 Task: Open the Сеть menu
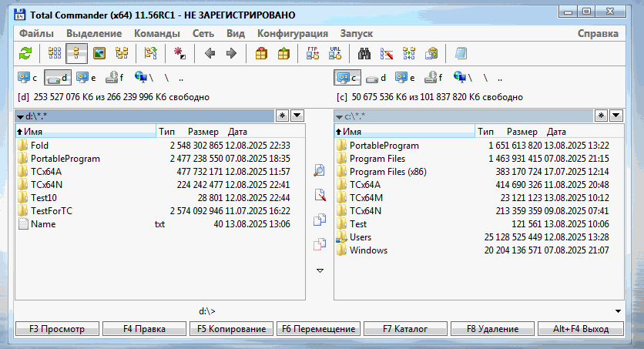(203, 34)
